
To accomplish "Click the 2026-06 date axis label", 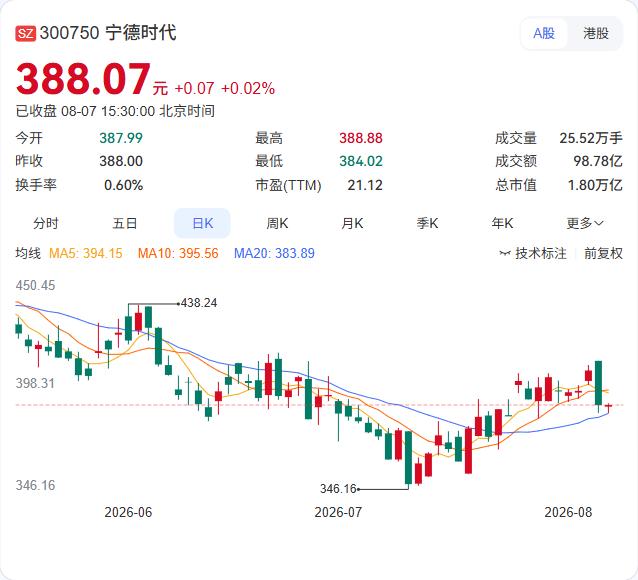I will point(128,512).
